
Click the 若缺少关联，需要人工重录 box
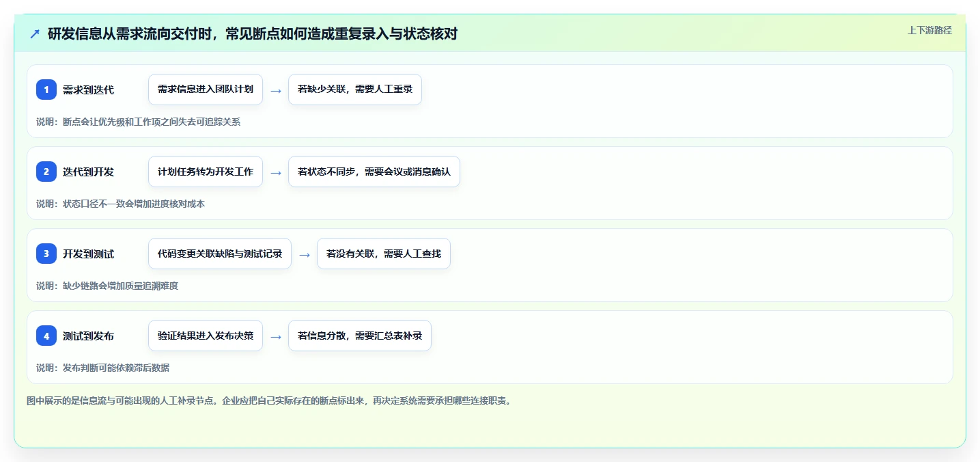(355, 90)
